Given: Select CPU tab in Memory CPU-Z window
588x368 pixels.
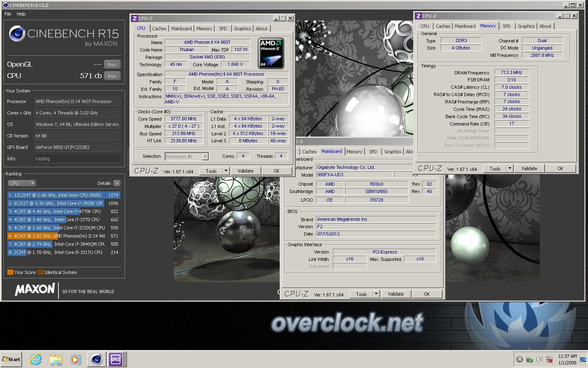Looking at the screenshot, I should click(x=425, y=26).
